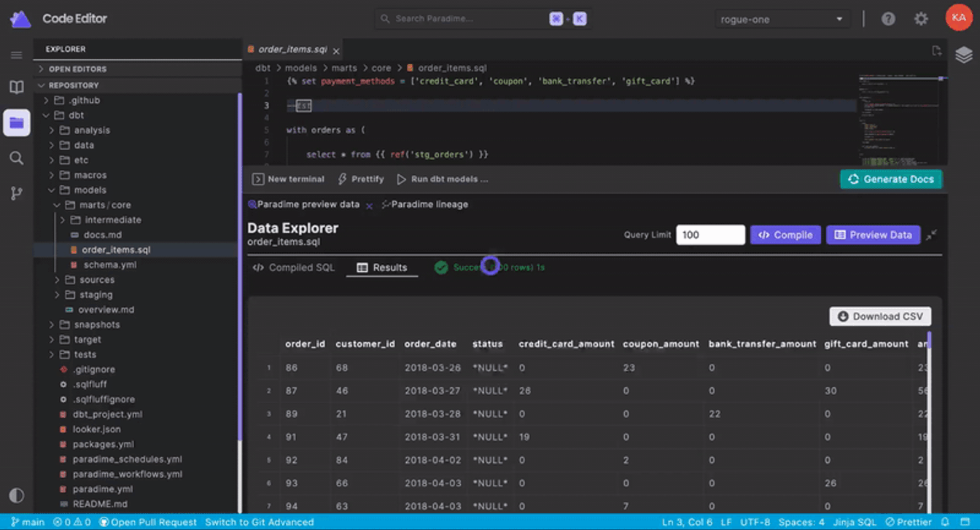The width and height of the screenshot is (980, 530).
Task: Select the Results tab
Action: coord(382,268)
